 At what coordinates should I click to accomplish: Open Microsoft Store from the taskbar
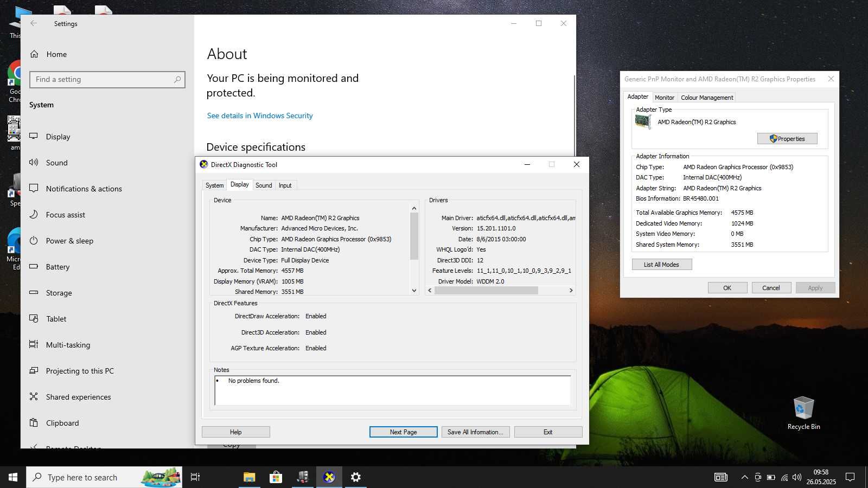(276, 477)
